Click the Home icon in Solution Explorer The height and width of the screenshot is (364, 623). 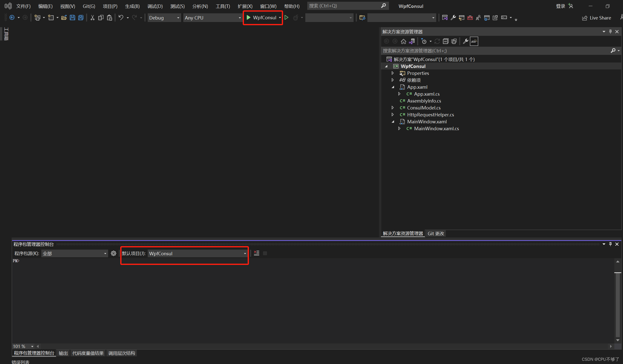tap(403, 41)
